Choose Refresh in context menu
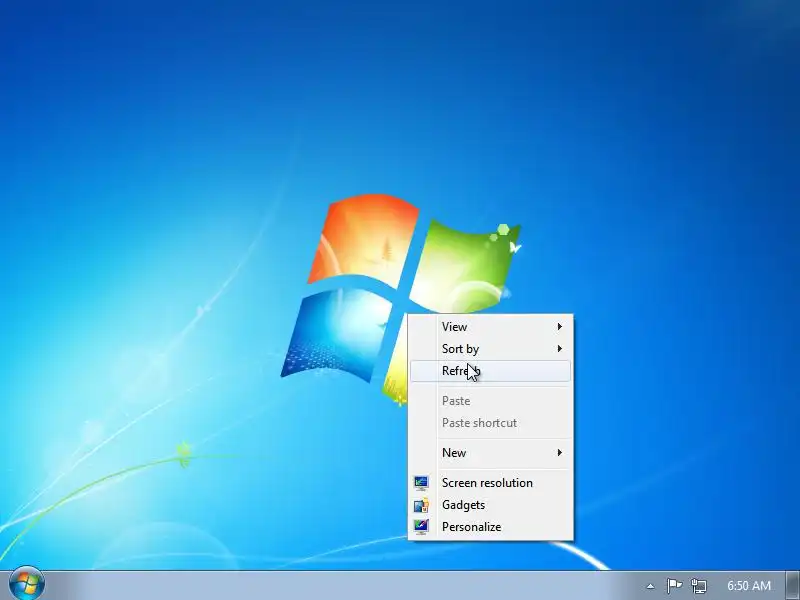 click(490, 371)
